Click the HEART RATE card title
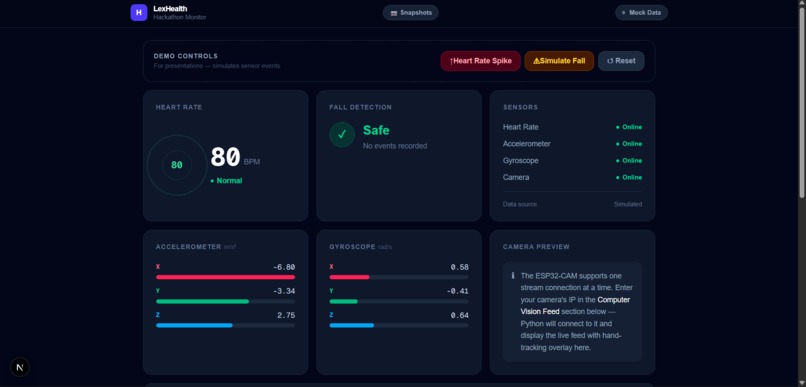Image resolution: width=806 pixels, height=387 pixels. 179,107
